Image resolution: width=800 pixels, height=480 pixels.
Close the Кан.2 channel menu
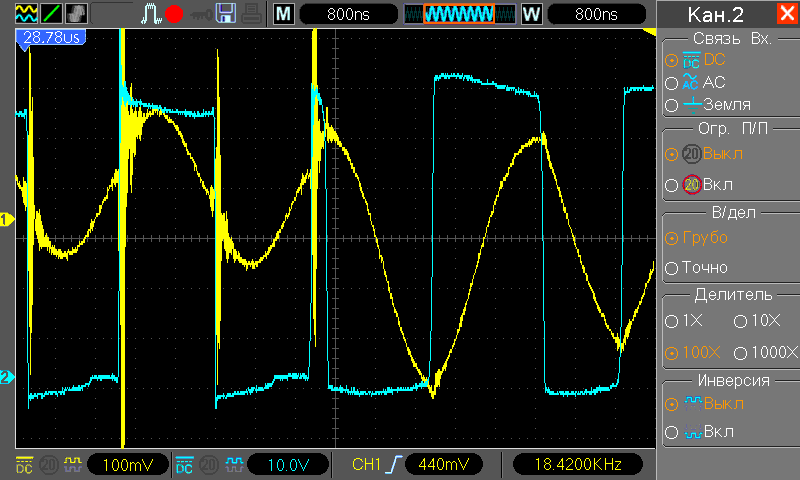787,13
